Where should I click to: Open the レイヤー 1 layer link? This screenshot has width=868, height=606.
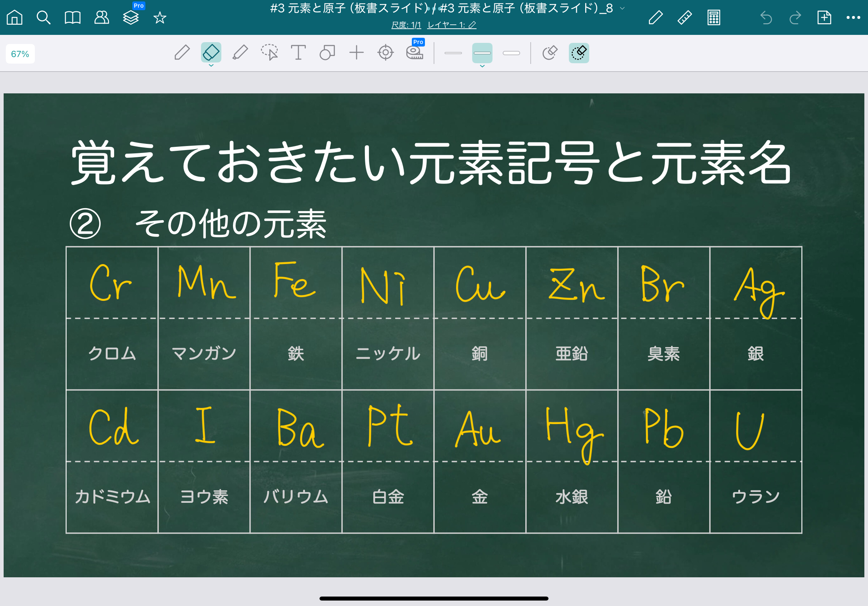tap(451, 25)
